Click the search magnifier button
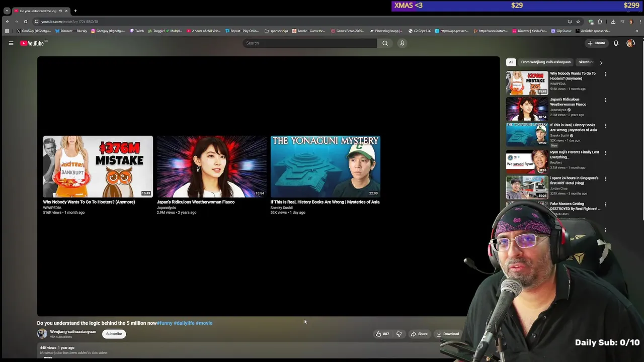 click(x=385, y=43)
